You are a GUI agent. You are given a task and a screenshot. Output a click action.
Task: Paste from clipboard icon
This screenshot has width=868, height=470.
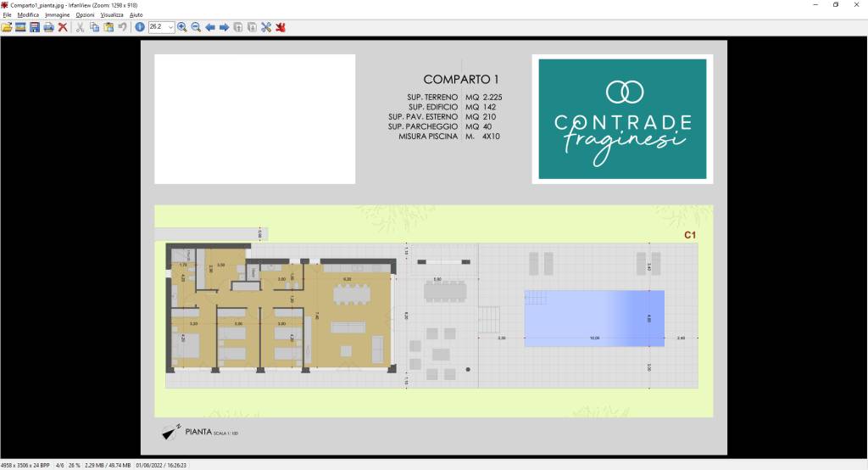pyautogui.click(x=108, y=27)
